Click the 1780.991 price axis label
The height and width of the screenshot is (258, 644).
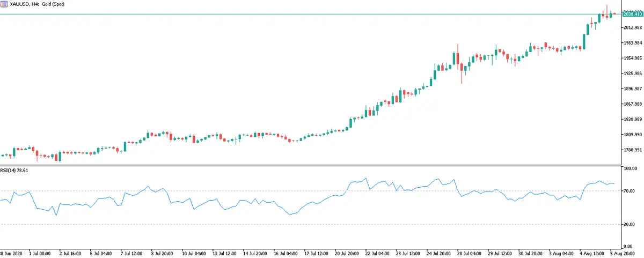tap(632, 150)
